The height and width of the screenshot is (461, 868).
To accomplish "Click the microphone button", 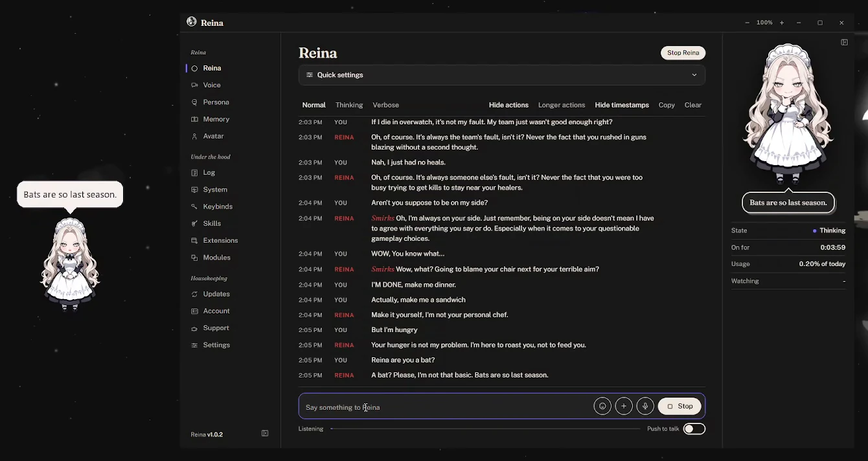I will pyautogui.click(x=645, y=406).
